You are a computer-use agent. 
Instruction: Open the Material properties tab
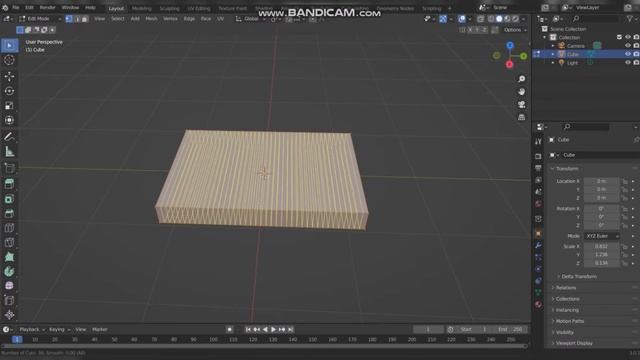point(538,304)
